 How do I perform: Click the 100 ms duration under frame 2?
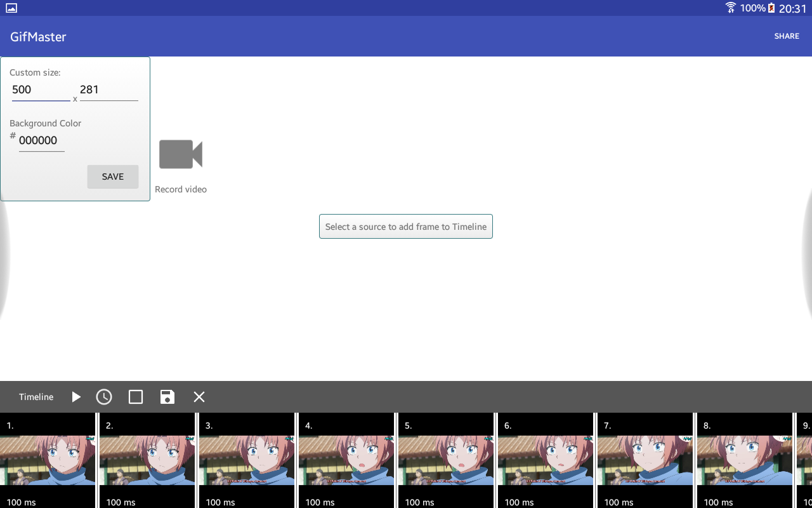point(121,502)
